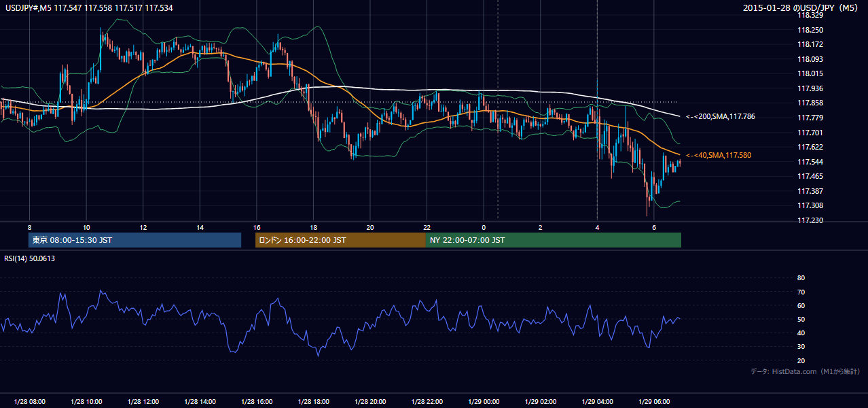
Task: Click price axis value 117.308
Action: point(810,205)
